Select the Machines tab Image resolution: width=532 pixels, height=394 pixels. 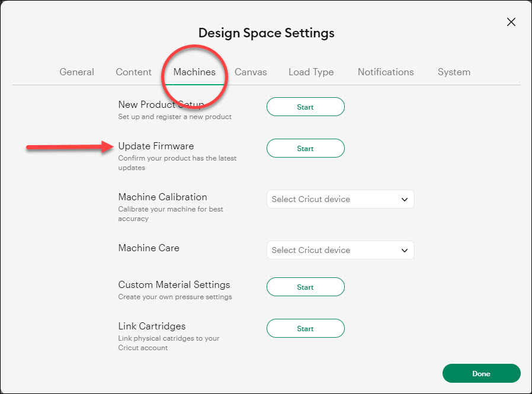194,72
